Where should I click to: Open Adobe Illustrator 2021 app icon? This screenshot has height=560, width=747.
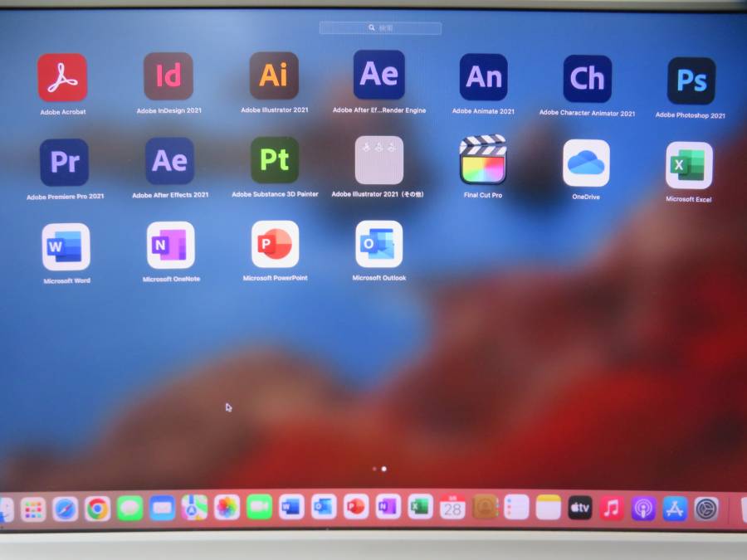tap(274, 75)
